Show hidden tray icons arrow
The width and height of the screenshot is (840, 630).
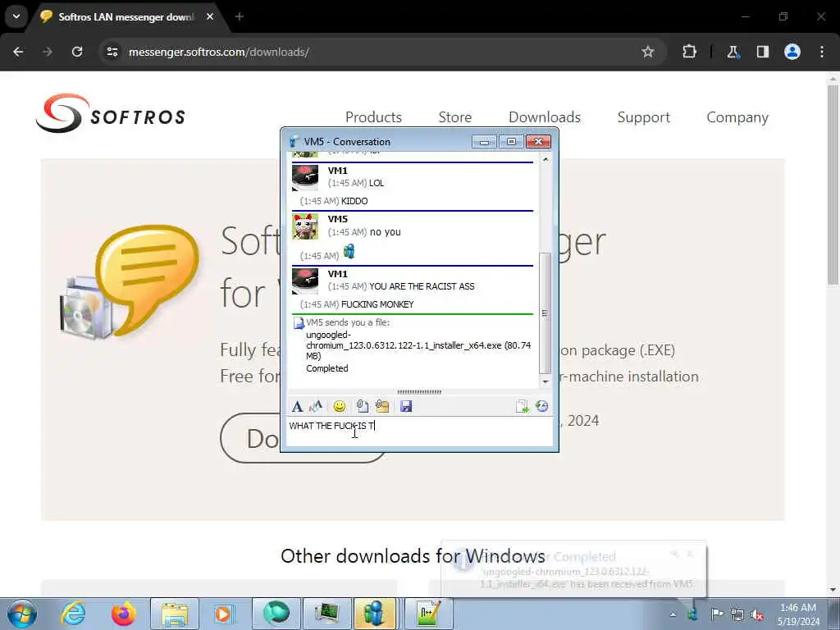673,614
